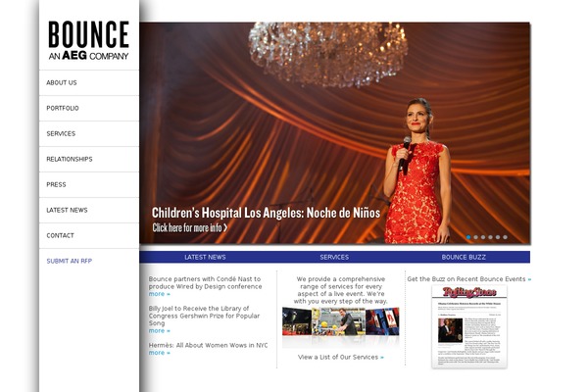This screenshot has width=588, height=392.
Task: Click the Bounce AEG company logo
Action: [88, 40]
